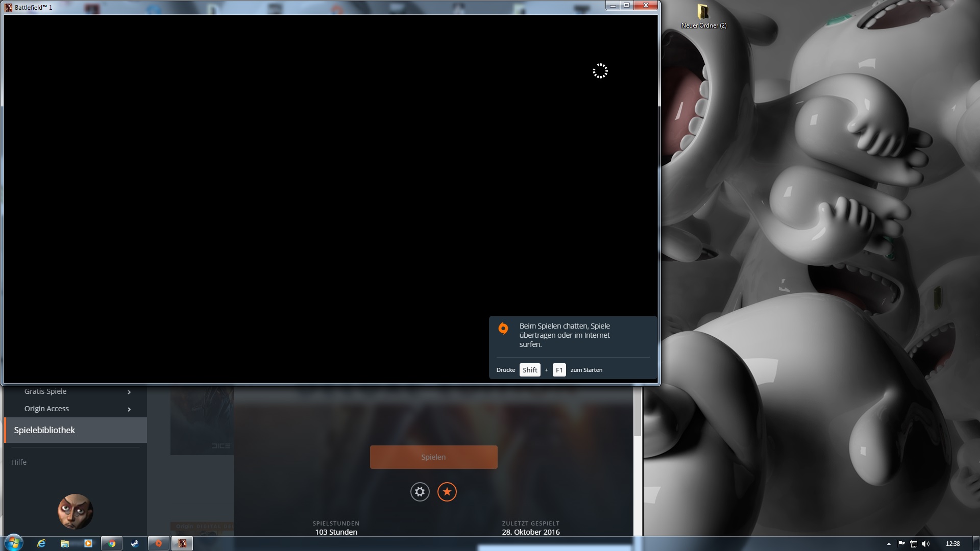Select Origin Access menu entry
980x551 pixels.
(46, 409)
